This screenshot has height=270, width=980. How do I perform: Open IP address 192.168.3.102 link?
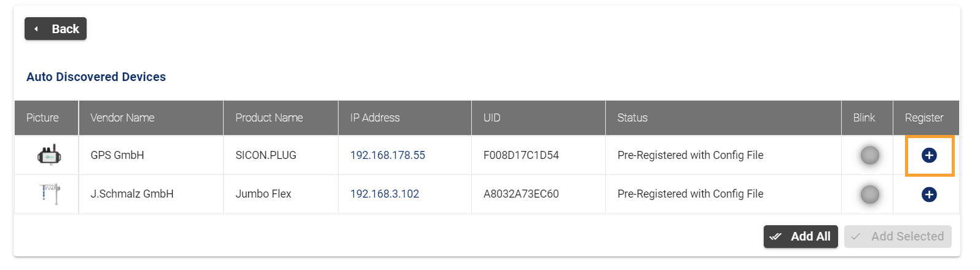385,194
